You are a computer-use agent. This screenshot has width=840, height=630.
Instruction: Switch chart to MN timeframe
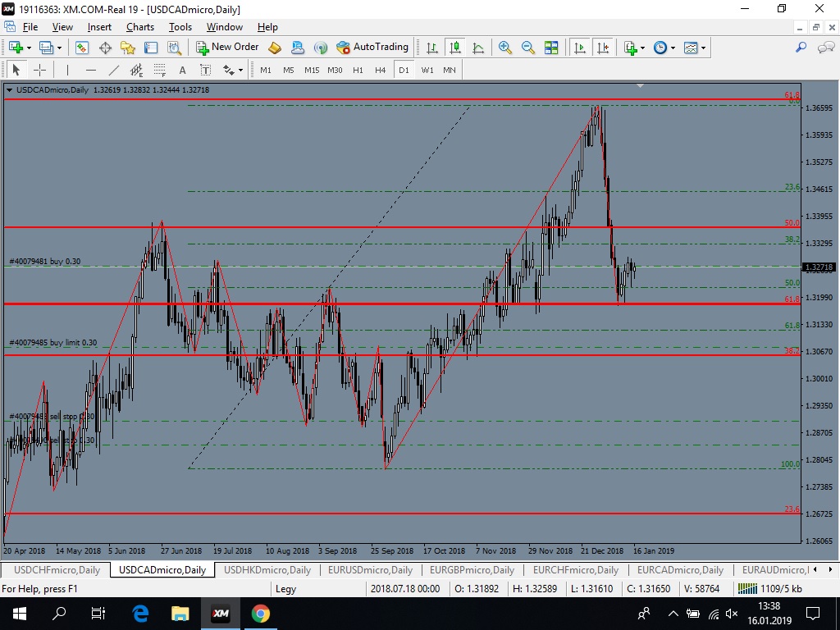450,71
